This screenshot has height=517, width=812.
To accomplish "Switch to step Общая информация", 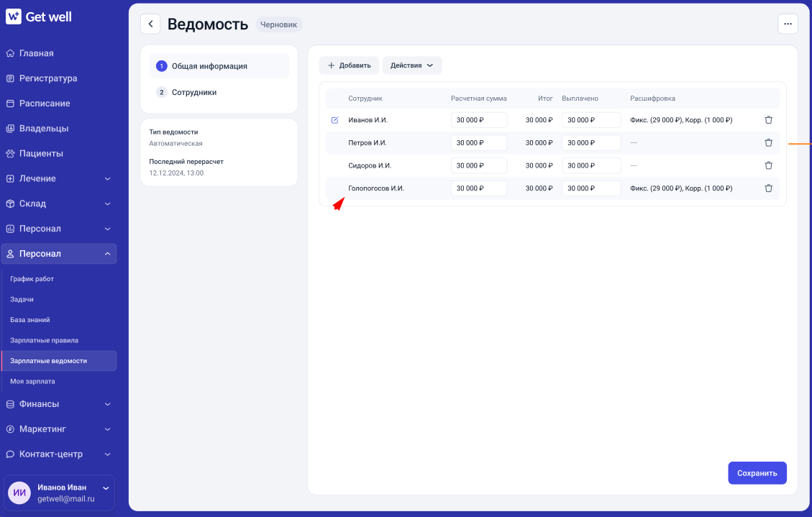I will 219,66.
